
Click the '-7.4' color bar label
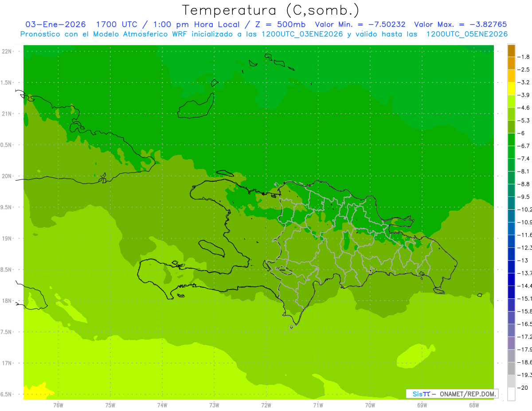point(524,159)
